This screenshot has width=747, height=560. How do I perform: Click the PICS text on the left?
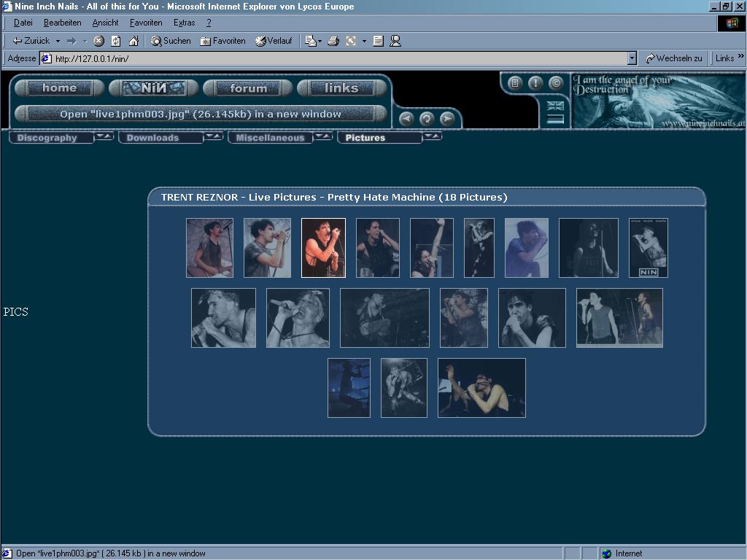click(16, 312)
